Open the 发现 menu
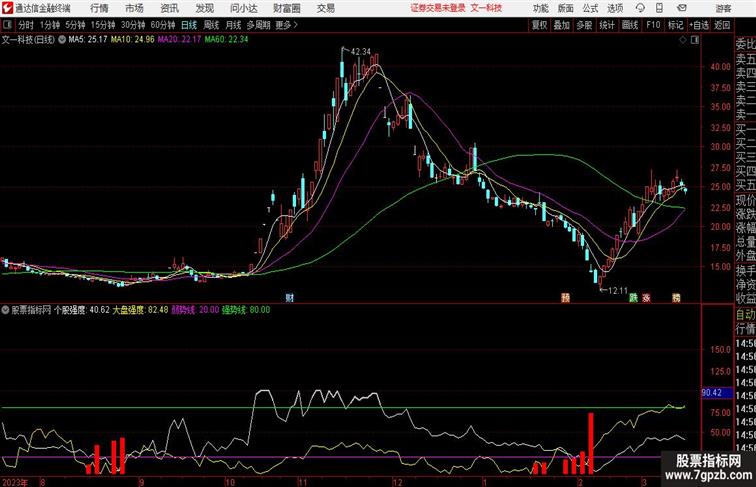Screen dimensions: 756x487 (204, 8)
